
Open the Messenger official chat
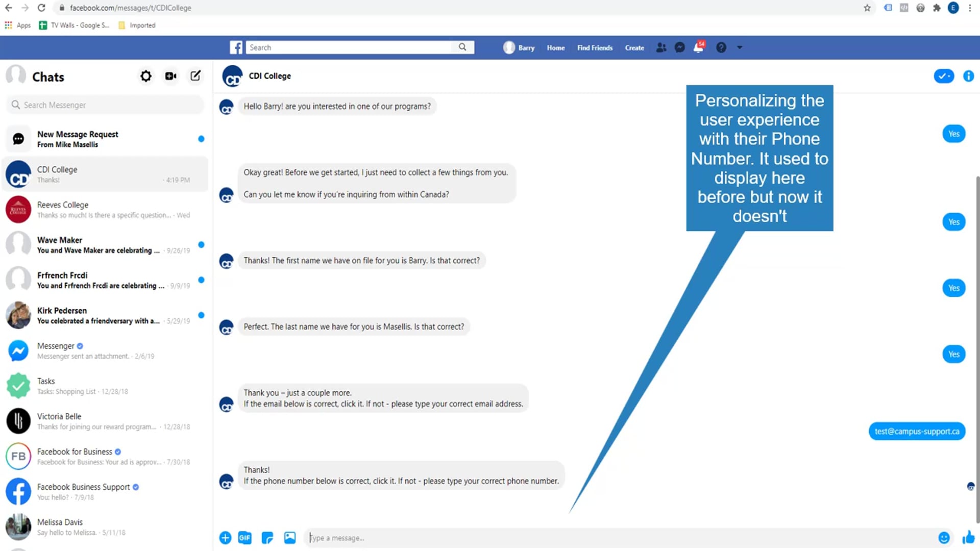105,350
